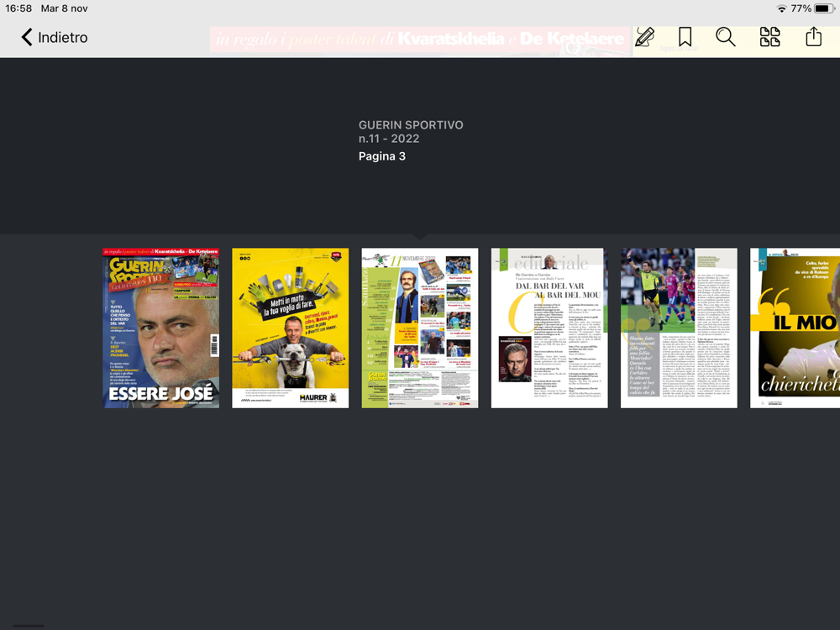Viewport: 840px width, 630px height.
Task: Tap the Guerin Sportivo magazine title
Action: (x=411, y=125)
